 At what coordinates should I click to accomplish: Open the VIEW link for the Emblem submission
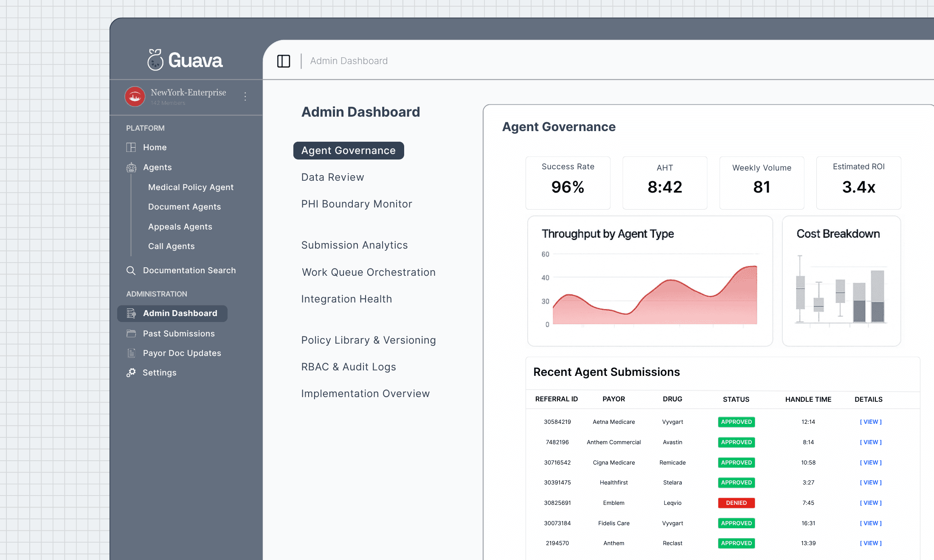(x=871, y=503)
